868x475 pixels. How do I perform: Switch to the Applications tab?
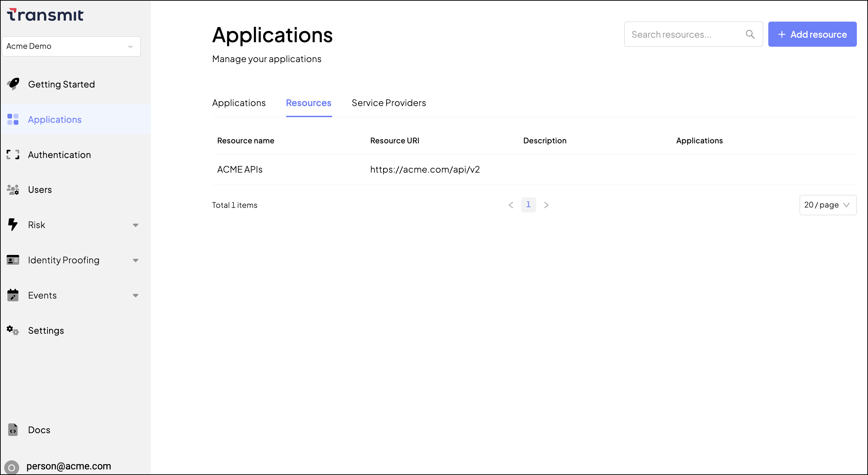239,103
